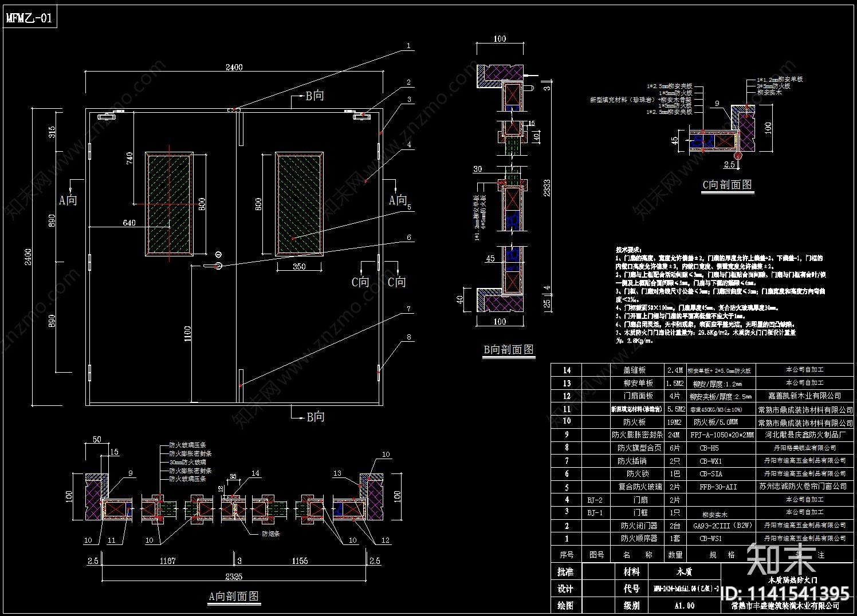Screen dimensions: 857x616
Task: Click the "19M2" quantity cell
Action: pyautogui.click(x=677, y=421)
